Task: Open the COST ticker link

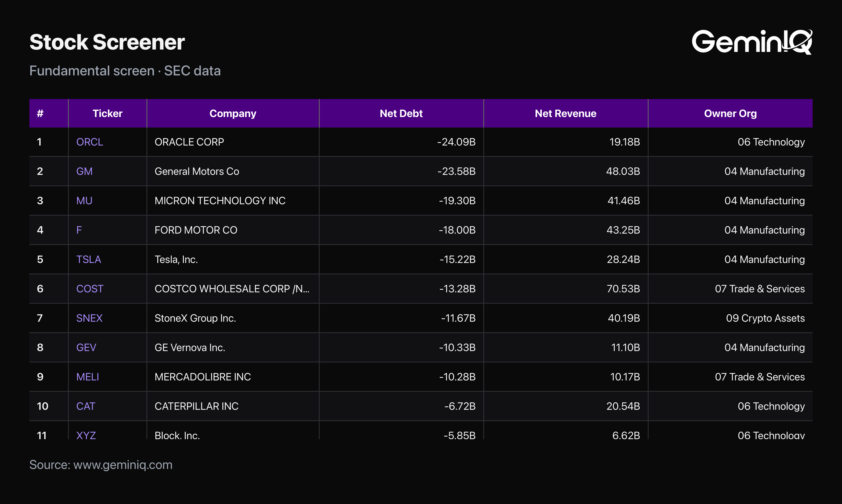Action: (x=90, y=289)
